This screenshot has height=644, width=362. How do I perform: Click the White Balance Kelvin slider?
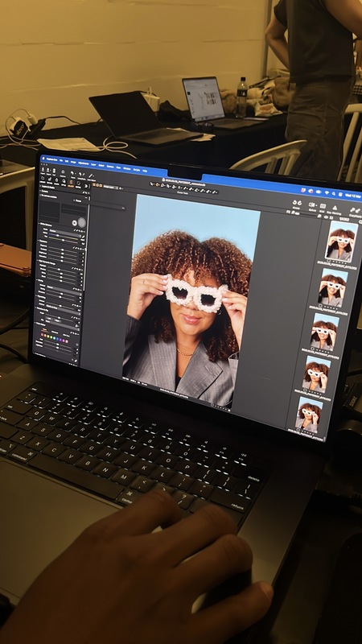tap(64, 236)
